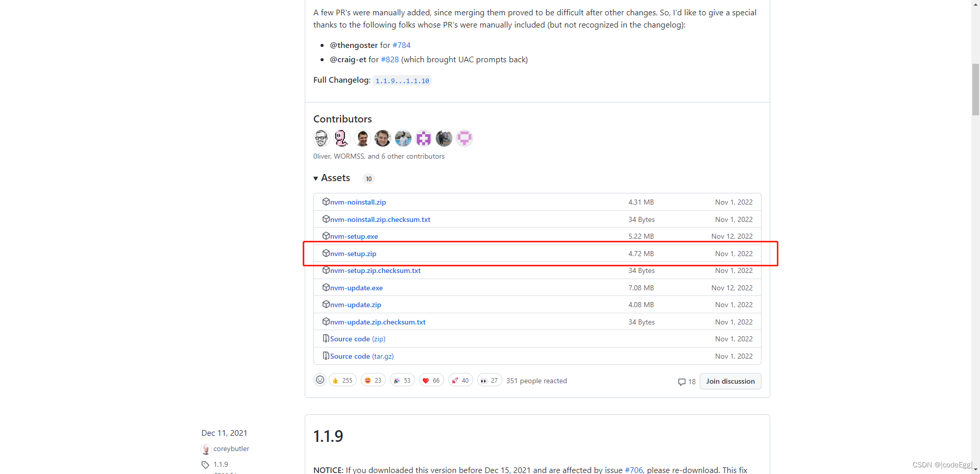Download Source code (zip)

coord(358,339)
